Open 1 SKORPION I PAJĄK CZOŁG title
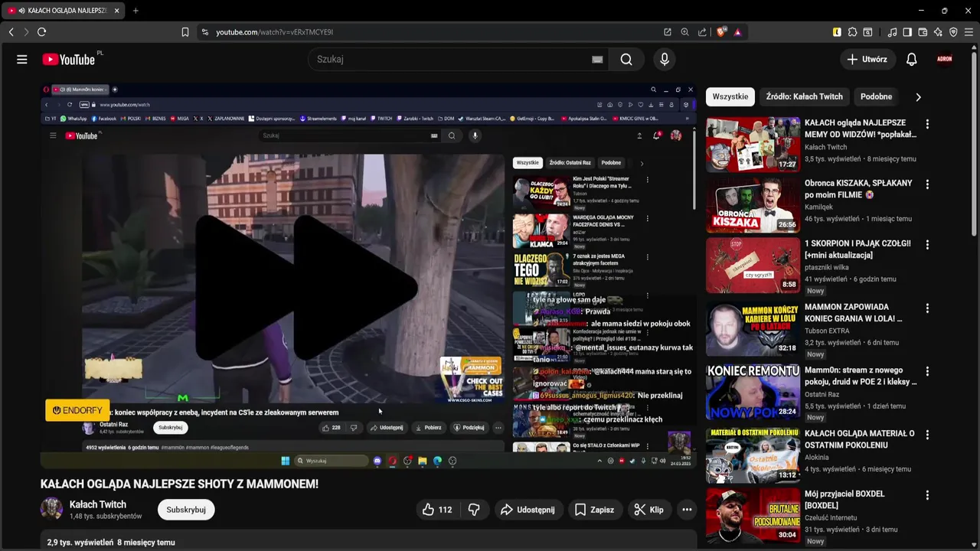 click(x=857, y=249)
